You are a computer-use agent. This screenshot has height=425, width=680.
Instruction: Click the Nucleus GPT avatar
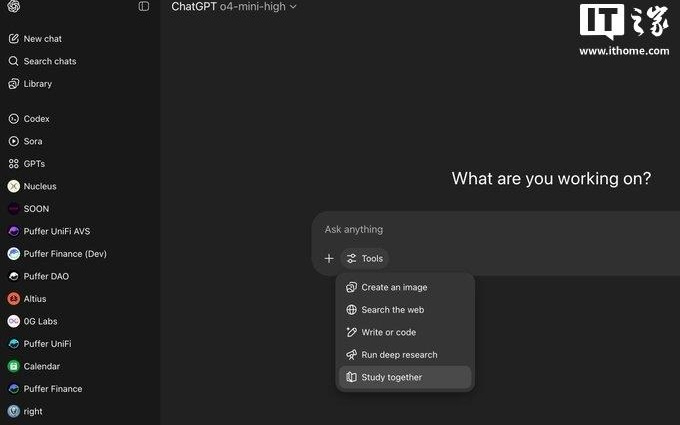tap(13, 186)
